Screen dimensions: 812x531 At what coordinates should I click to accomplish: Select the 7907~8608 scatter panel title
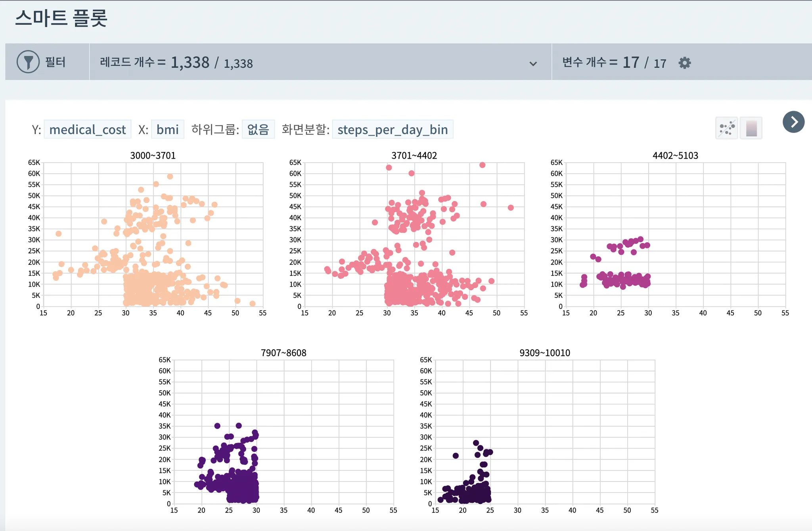283,353
